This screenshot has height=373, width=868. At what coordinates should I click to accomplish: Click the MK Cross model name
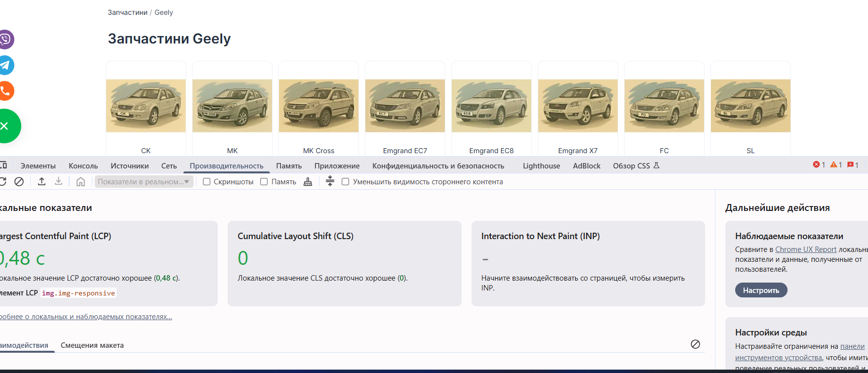pyautogui.click(x=319, y=151)
